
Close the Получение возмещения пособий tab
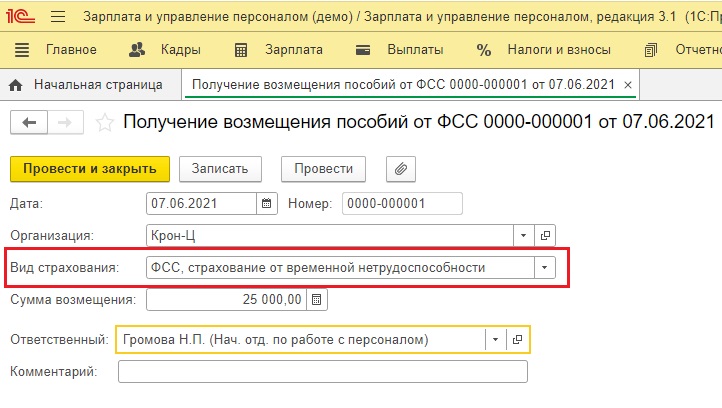click(x=628, y=85)
